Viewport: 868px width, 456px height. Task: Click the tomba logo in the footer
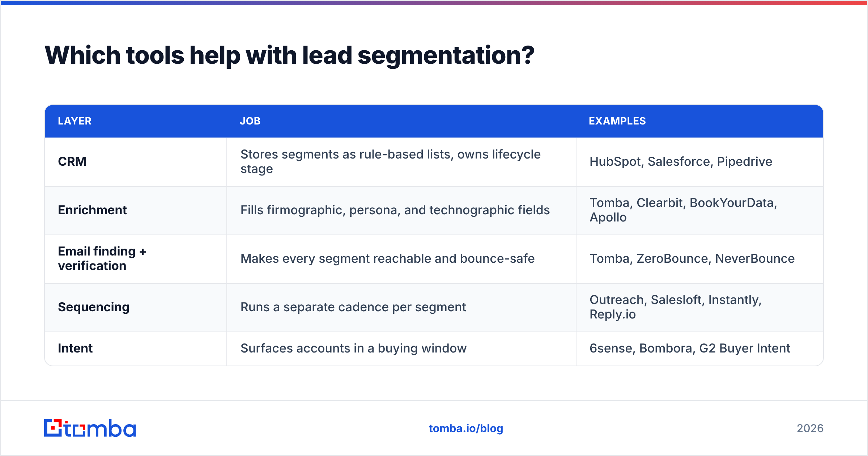coord(90,428)
